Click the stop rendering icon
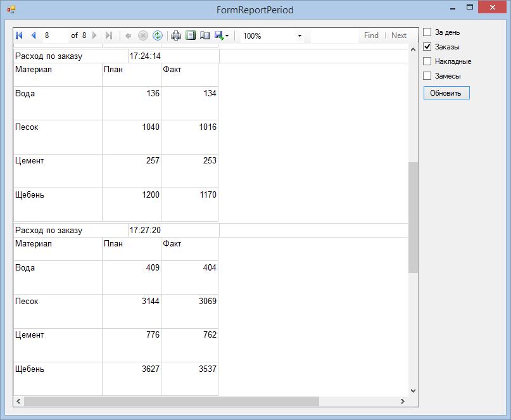This screenshot has height=420, width=511. click(x=142, y=35)
